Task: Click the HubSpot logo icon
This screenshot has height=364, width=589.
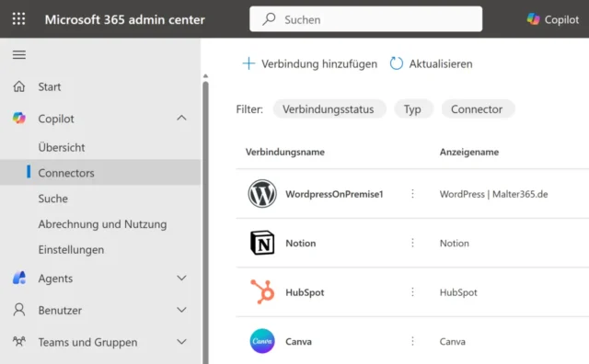Action: point(262,291)
